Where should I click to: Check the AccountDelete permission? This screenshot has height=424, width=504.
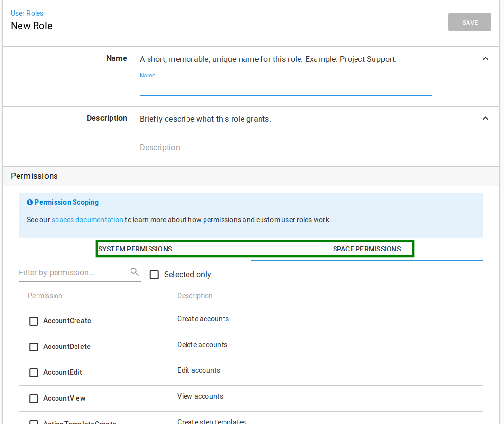point(34,347)
